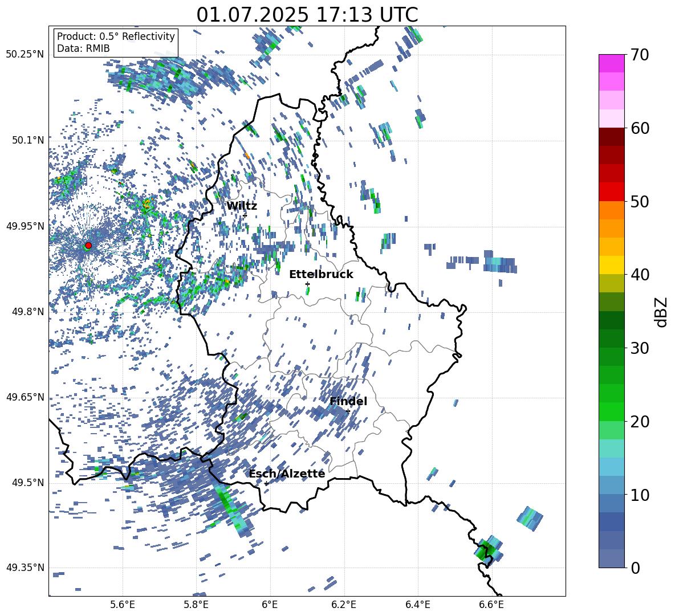Image resolution: width=675 pixels, height=616 pixels.
Task: Click the colorbar tick label 20
Action: (640, 421)
